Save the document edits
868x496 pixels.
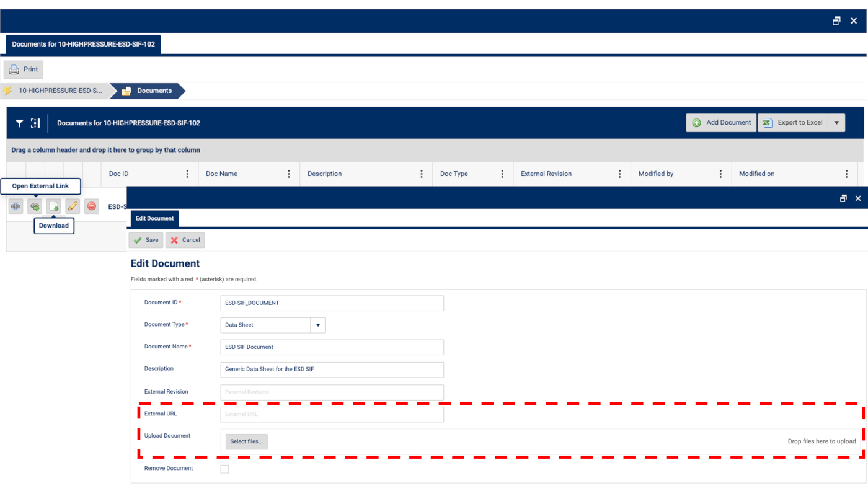pos(146,240)
